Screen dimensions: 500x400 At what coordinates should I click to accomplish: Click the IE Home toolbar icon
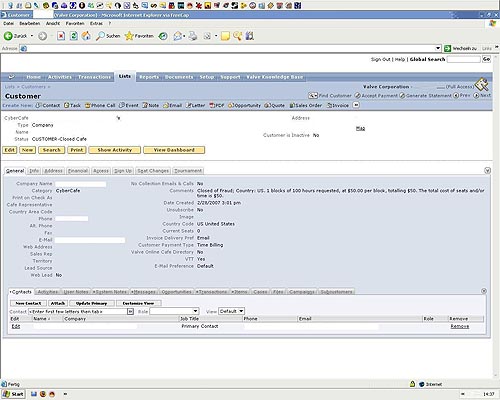click(86, 36)
